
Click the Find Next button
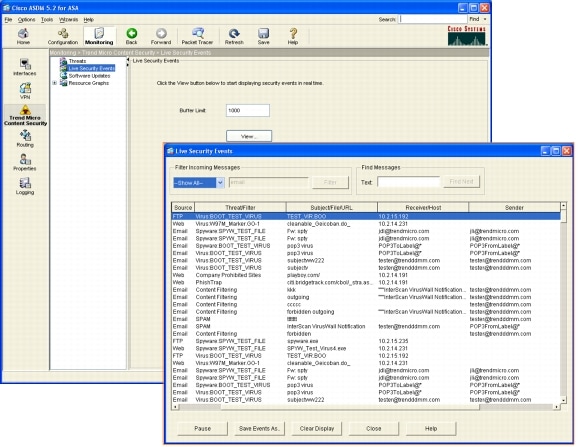pyautogui.click(x=461, y=182)
